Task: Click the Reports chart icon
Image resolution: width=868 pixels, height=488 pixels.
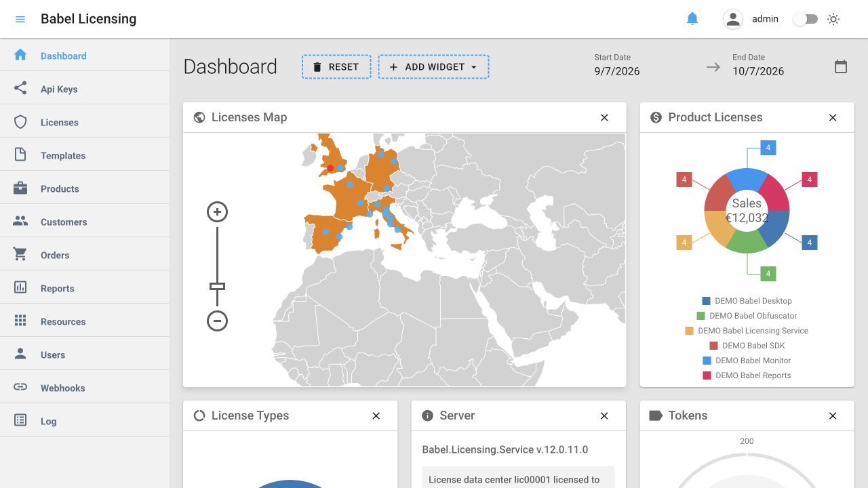Action: point(20,288)
